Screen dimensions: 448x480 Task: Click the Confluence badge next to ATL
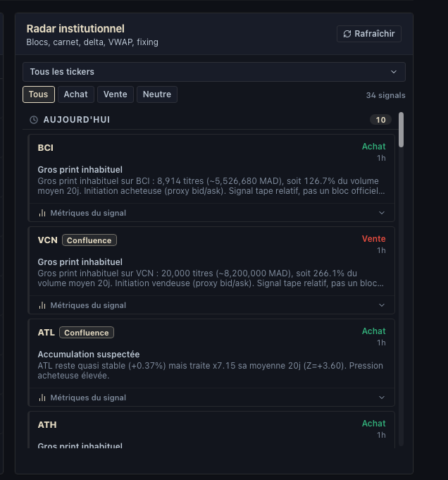pos(87,333)
